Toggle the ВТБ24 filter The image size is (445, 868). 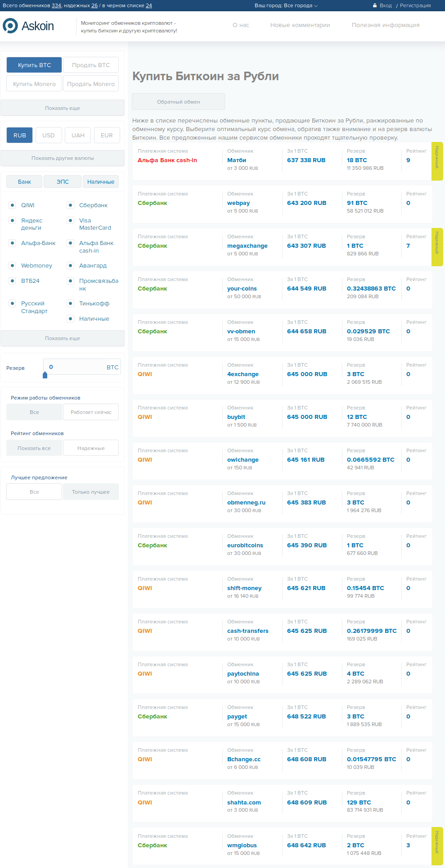point(12,281)
